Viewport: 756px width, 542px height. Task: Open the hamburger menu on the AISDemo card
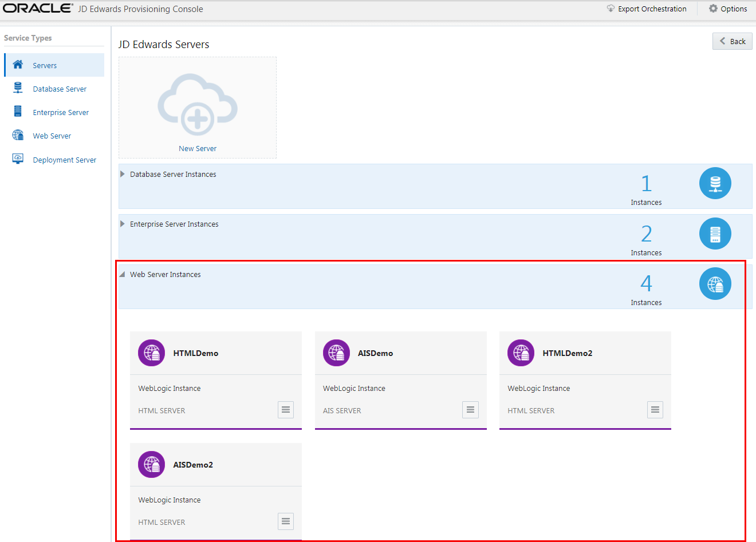pyautogui.click(x=470, y=410)
